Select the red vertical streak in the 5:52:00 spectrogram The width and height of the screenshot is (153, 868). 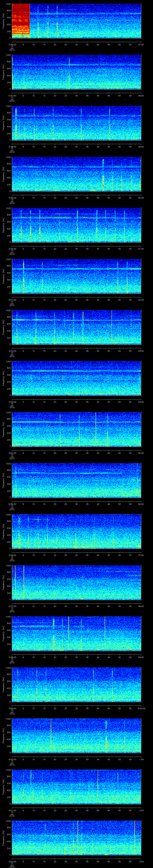pos(111,327)
